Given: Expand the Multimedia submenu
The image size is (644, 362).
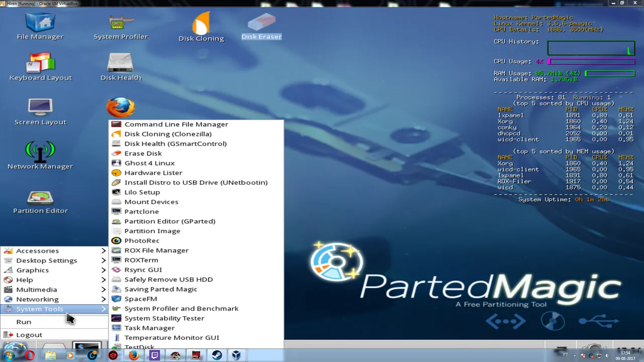Looking at the screenshot, I should coord(54,290).
